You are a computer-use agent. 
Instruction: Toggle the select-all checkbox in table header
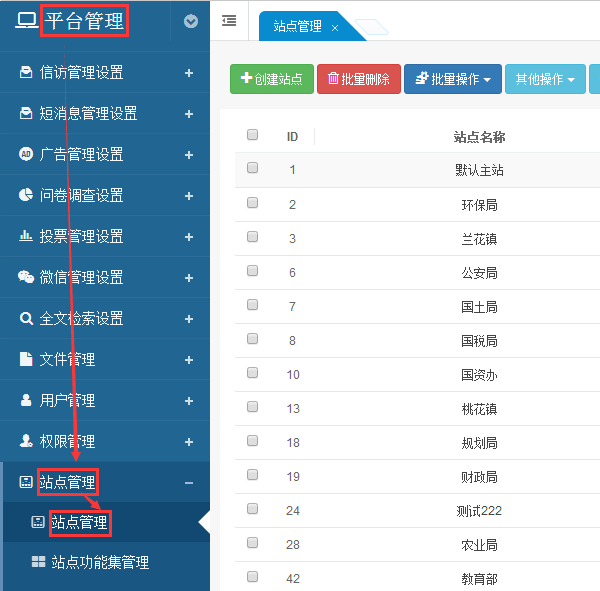tap(252, 135)
